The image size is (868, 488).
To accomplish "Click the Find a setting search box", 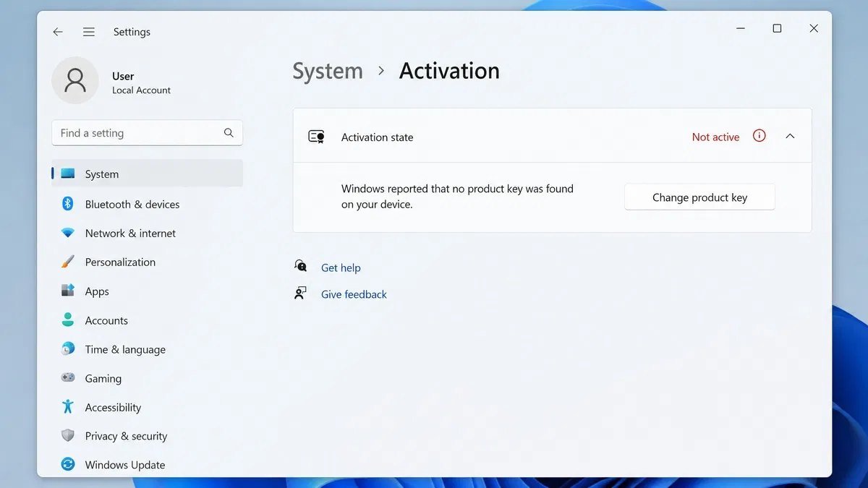I will (x=147, y=133).
